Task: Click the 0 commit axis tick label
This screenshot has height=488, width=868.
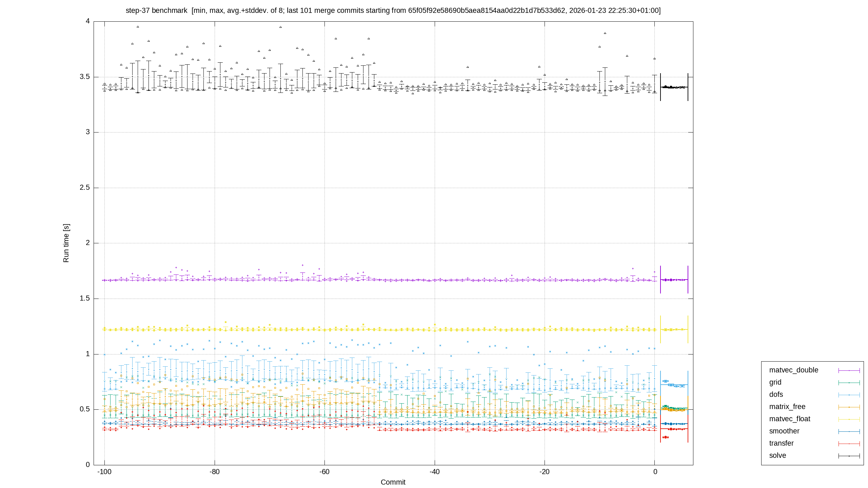Action: (x=655, y=472)
